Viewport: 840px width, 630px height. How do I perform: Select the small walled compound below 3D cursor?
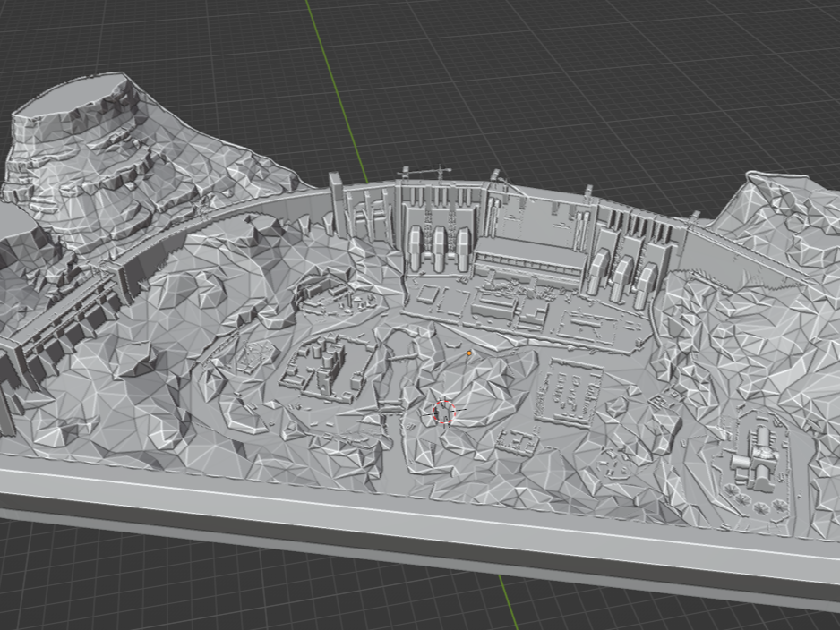517,442
